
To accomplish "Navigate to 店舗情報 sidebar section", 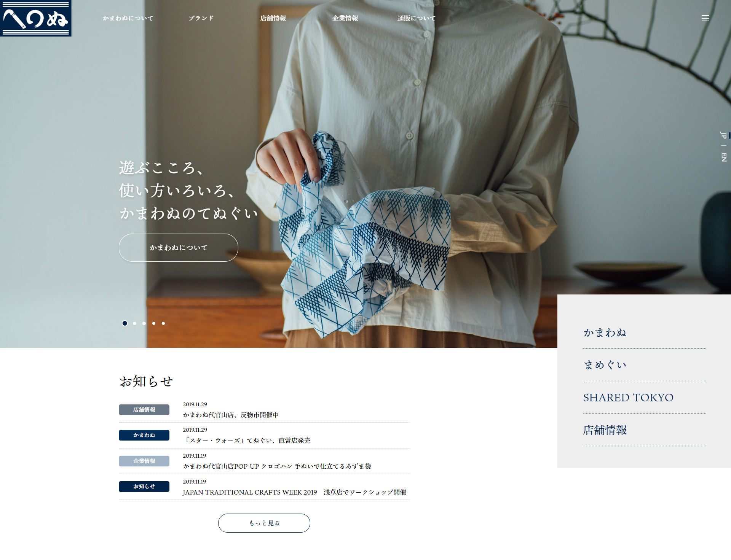I will (x=605, y=430).
